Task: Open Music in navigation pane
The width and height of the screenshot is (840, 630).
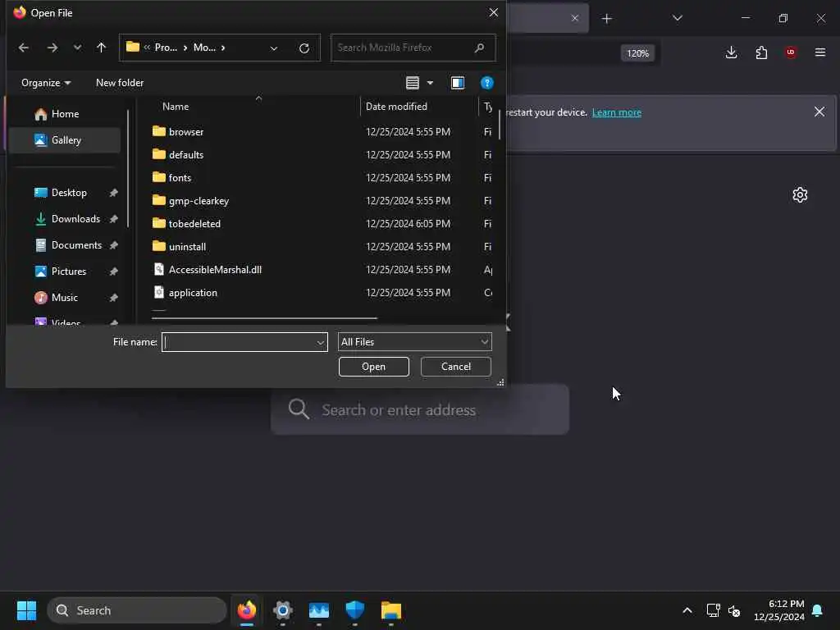Action: pyautogui.click(x=64, y=297)
